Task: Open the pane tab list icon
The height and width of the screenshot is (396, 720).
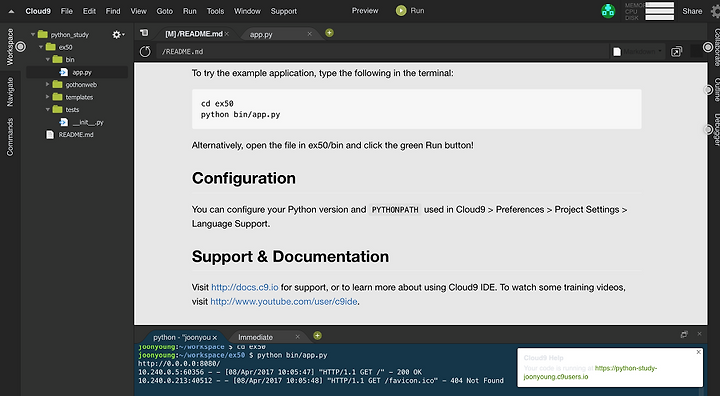Action: (x=144, y=33)
